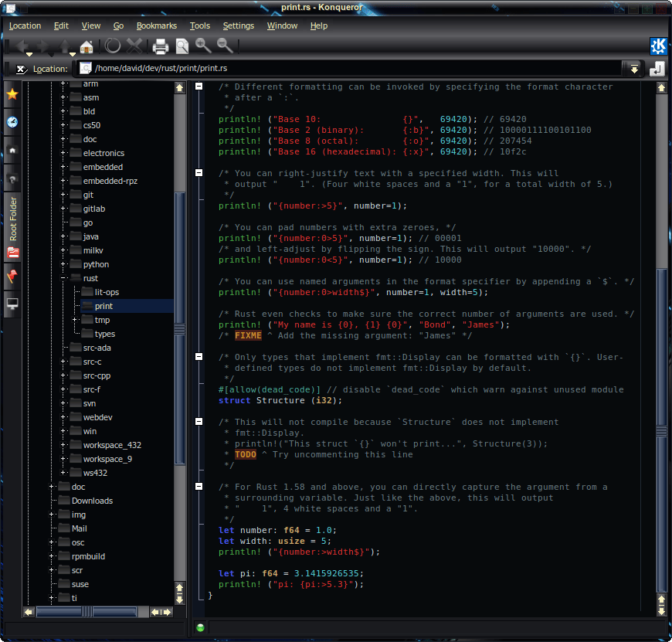Open the Help menu
This screenshot has height=642, width=672.
point(319,25)
